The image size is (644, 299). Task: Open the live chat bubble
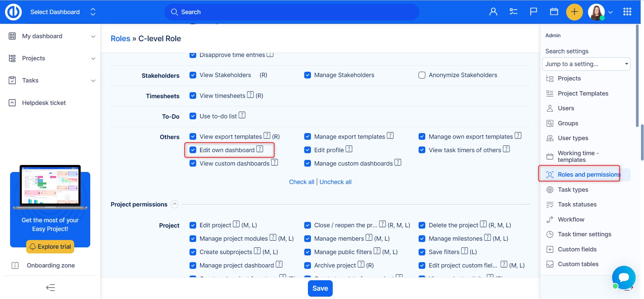click(623, 277)
